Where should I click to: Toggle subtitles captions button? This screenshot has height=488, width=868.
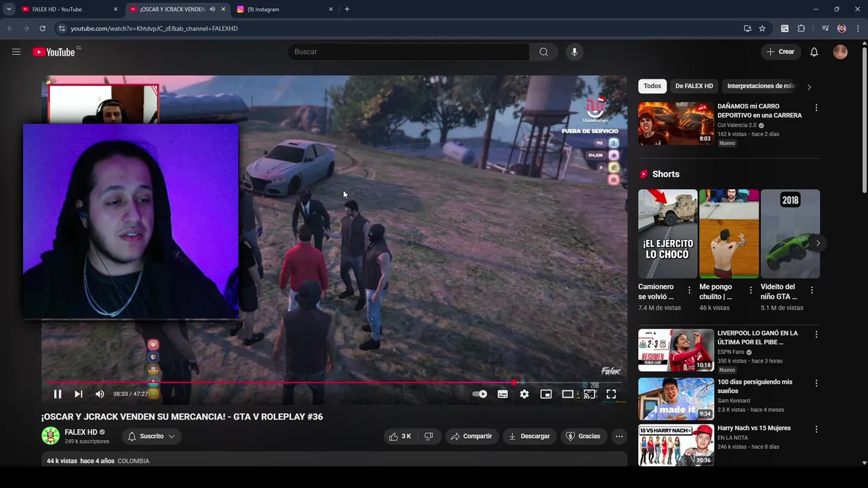[x=502, y=394]
